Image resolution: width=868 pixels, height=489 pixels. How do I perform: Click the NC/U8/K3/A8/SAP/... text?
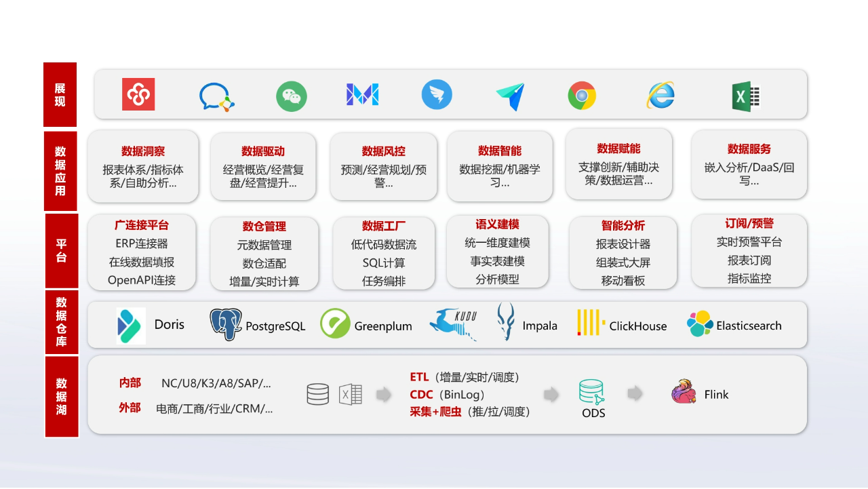(x=216, y=383)
